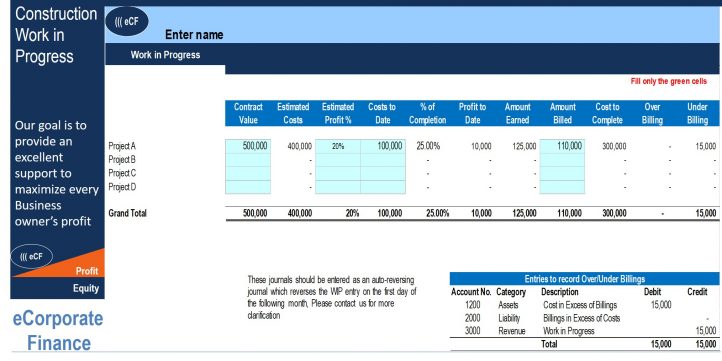Click the auto-reversing journal note paragraph
Screen dimensions: 722x361
click(x=332, y=297)
